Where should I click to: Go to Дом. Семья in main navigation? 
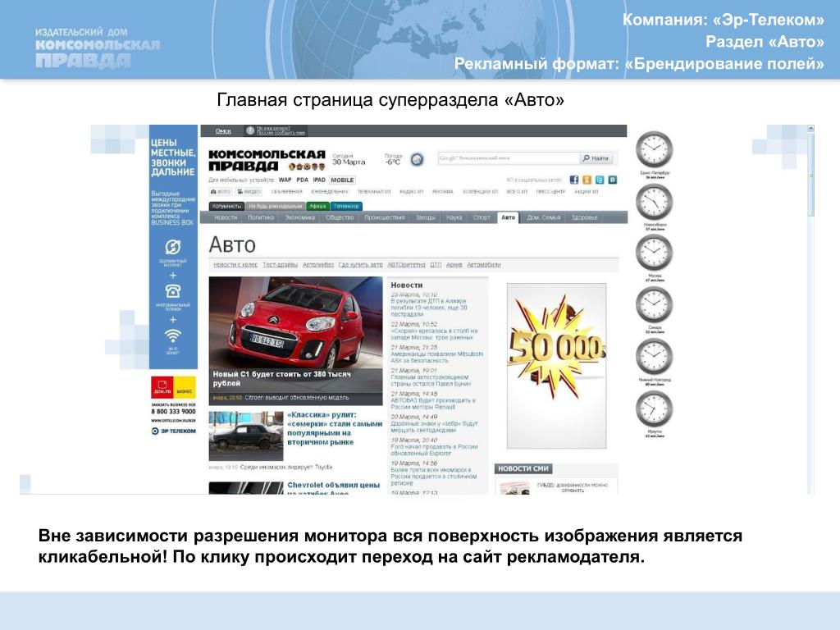coord(544,217)
